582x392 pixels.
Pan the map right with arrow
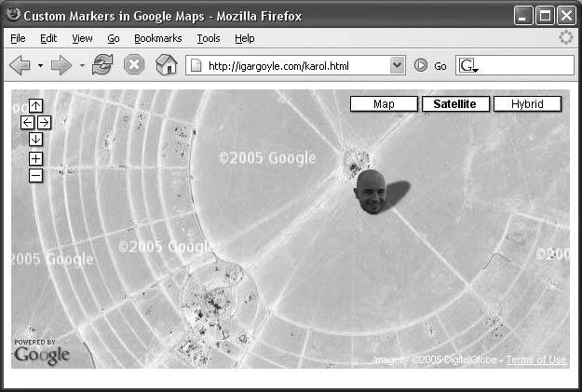(44, 123)
